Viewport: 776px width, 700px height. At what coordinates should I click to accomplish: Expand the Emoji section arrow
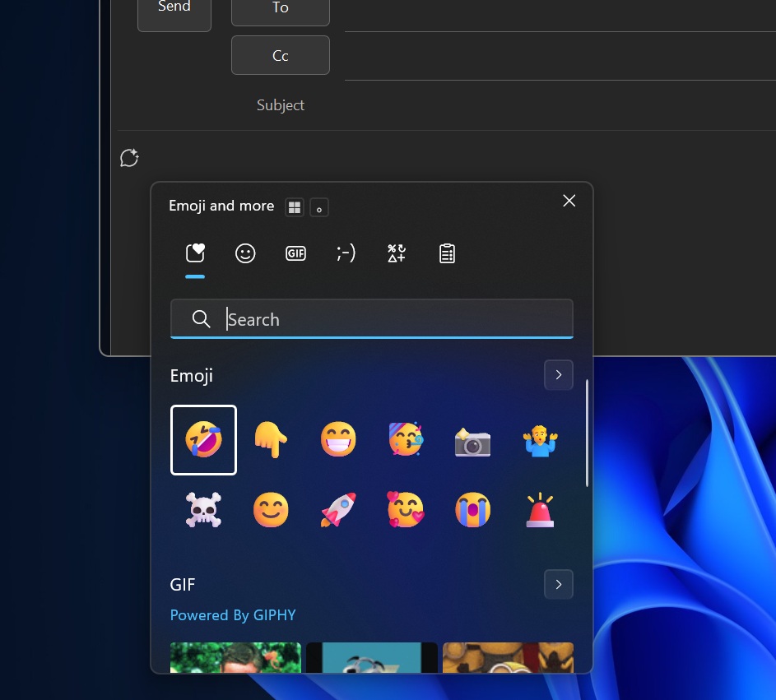click(x=559, y=375)
